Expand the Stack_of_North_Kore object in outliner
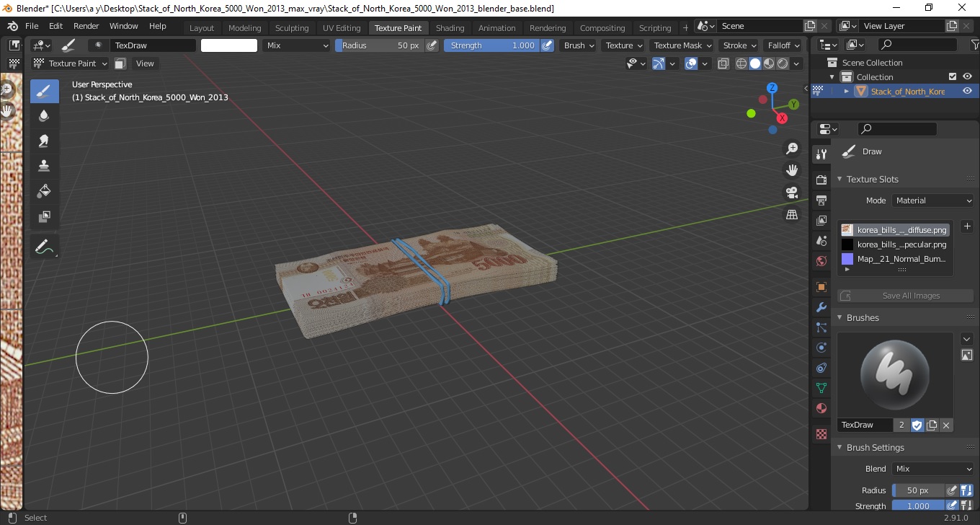The width and height of the screenshot is (980, 525). pyautogui.click(x=847, y=91)
